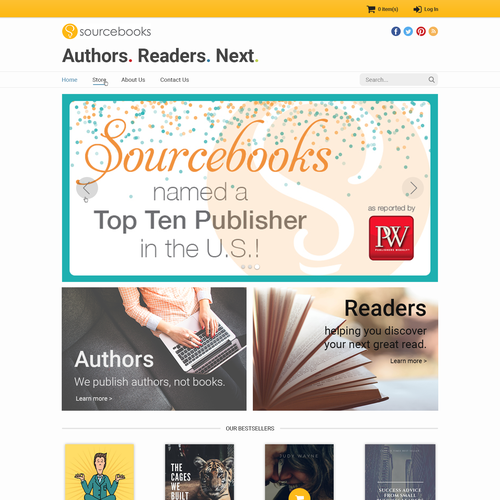This screenshot has height=500, width=500.
Task: Click Learn more in Authors panel
Action: pyautogui.click(x=94, y=399)
